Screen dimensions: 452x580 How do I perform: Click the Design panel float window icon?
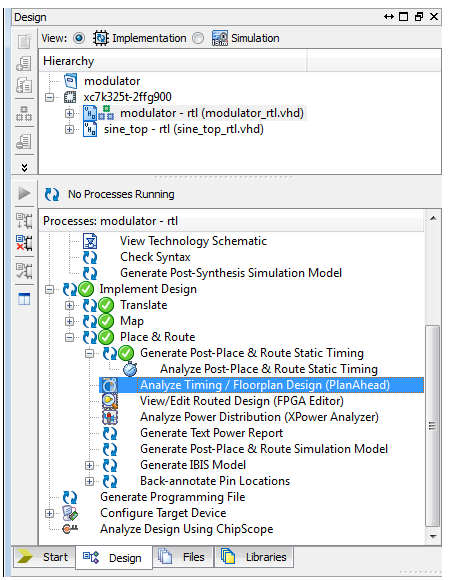(x=419, y=17)
